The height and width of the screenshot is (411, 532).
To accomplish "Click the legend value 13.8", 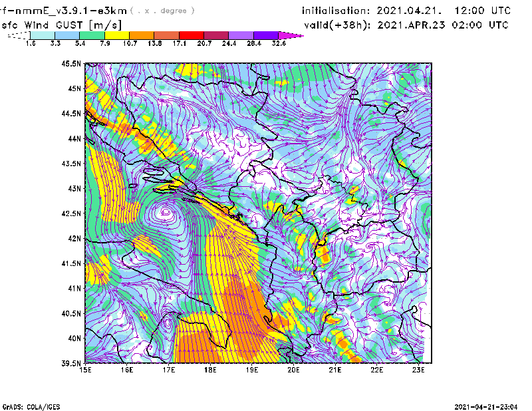I will pos(155,43).
